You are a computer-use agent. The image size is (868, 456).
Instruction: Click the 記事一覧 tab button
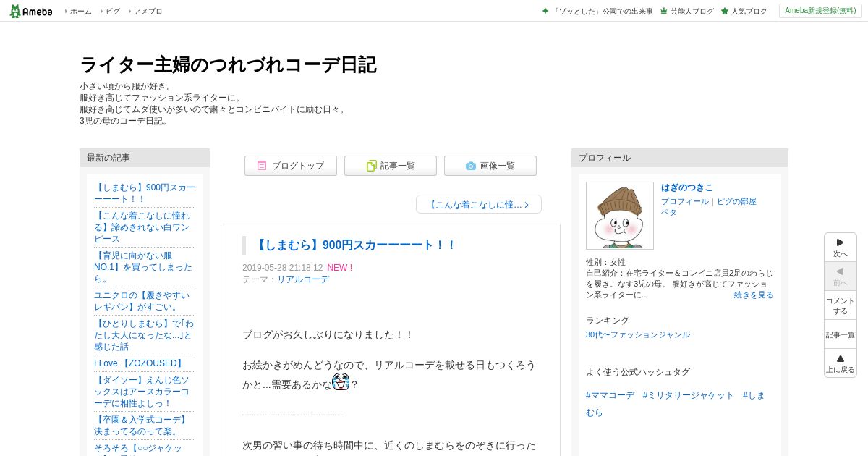pos(391,166)
